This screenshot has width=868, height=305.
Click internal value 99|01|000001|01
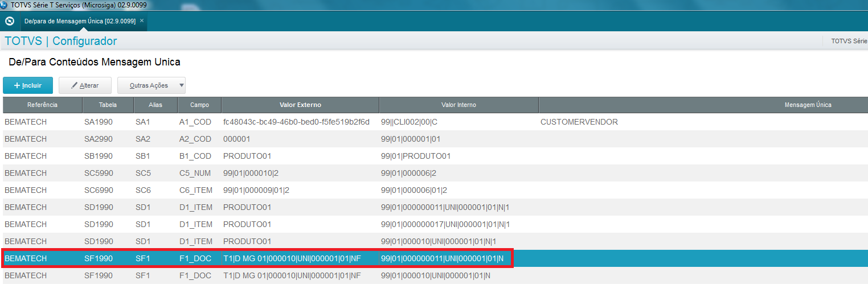pos(411,139)
